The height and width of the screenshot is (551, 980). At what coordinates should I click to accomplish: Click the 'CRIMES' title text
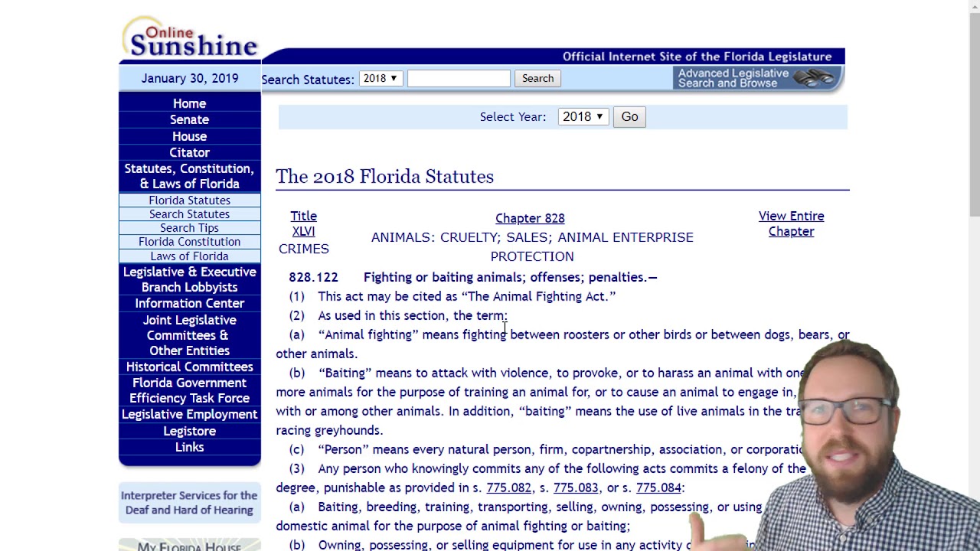point(303,249)
